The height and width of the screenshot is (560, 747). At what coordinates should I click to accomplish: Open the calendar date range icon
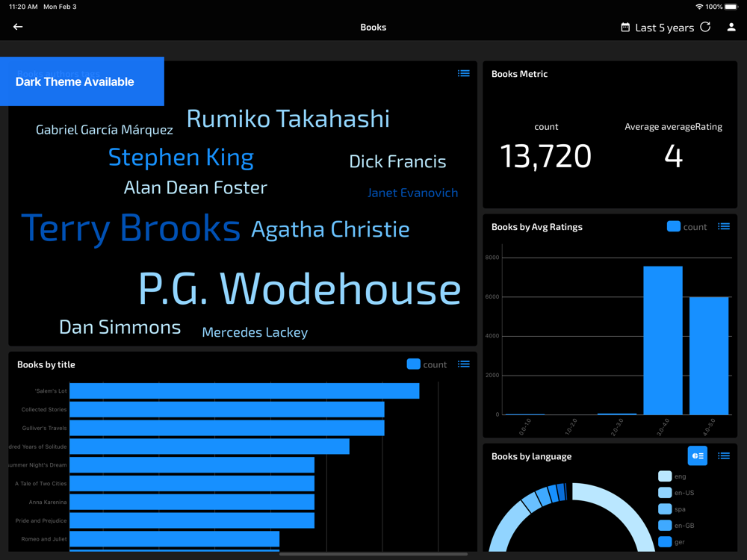pyautogui.click(x=625, y=28)
